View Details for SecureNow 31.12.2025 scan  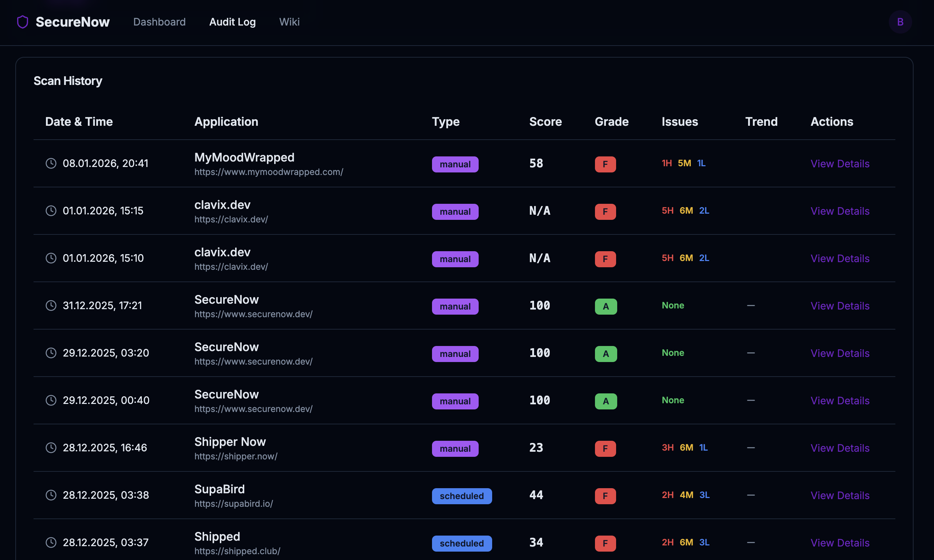(x=840, y=306)
